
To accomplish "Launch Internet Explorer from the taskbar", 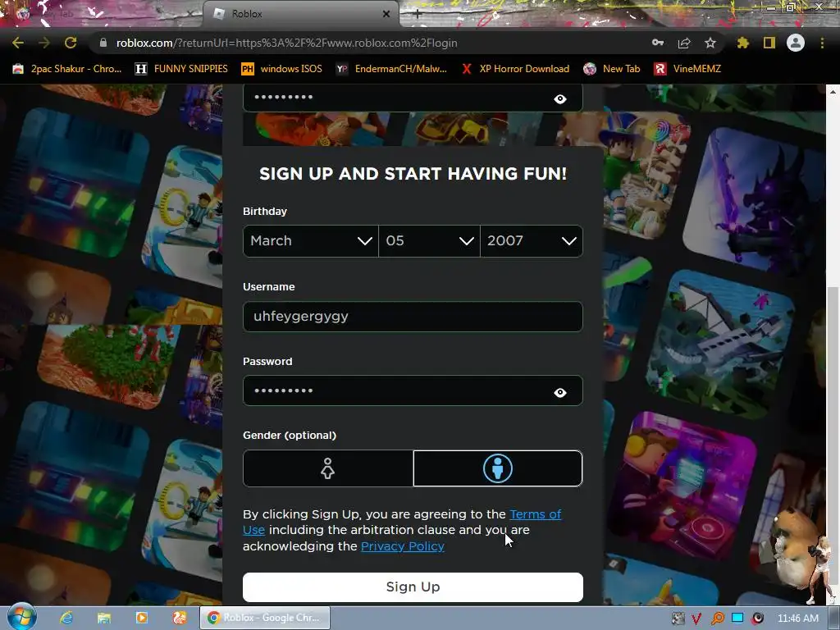I will pyautogui.click(x=66, y=618).
